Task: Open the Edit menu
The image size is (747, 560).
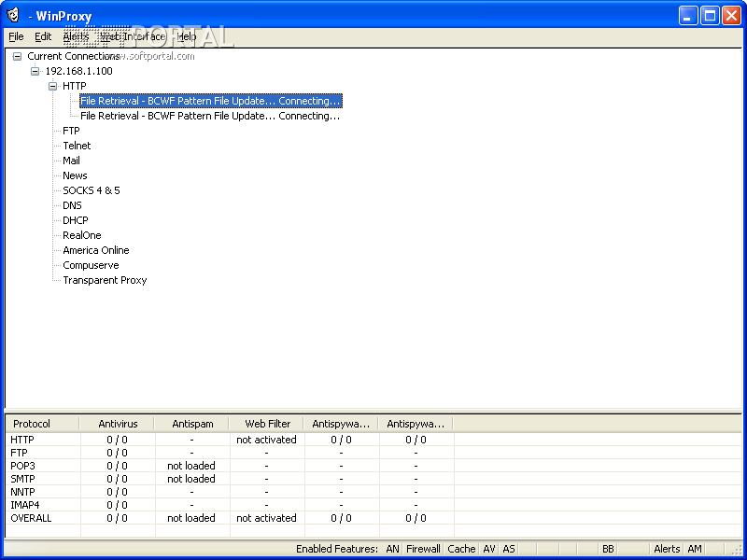Action: [43, 36]
